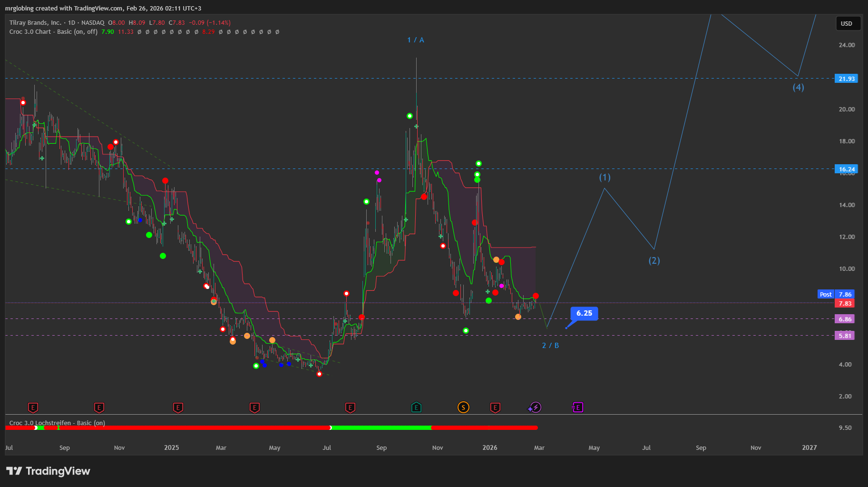Click the red earnings marker at January 2026
The image size is (868, 487).
(495, 407)
